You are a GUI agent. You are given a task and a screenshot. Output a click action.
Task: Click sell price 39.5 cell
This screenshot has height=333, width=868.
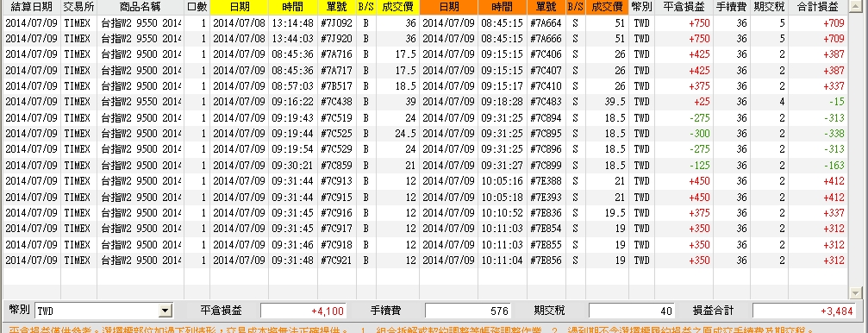click(607, 102)
